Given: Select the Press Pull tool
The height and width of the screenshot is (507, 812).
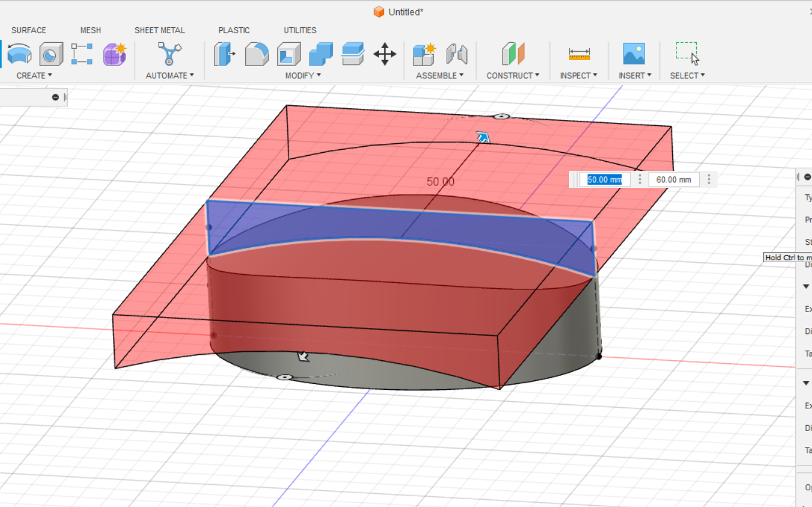Looking at the screenshot, I should tap(225, 54).
